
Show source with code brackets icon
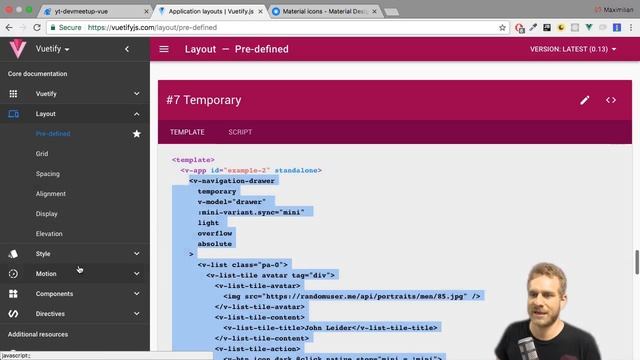click(x=611, y=100)
